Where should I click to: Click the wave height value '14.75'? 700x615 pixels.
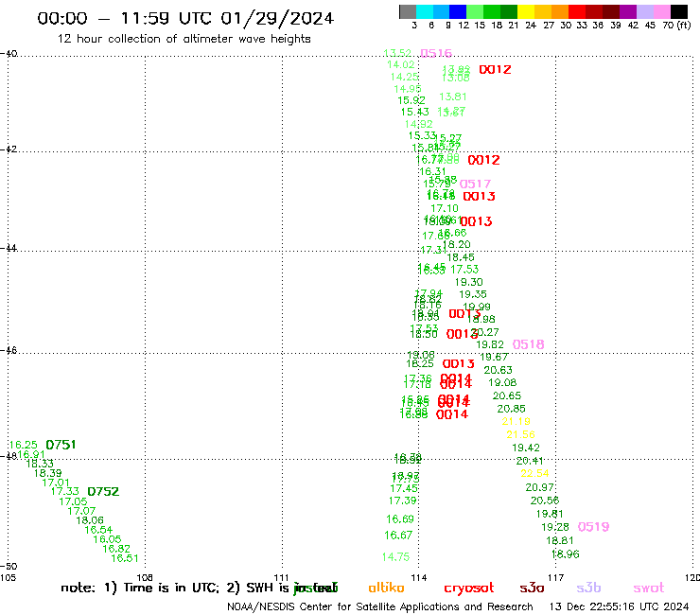(x=395, y=557)
